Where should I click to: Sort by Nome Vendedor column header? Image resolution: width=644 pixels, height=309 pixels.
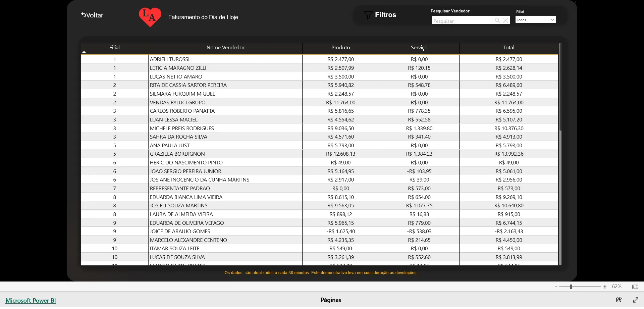tap(225, 48)
